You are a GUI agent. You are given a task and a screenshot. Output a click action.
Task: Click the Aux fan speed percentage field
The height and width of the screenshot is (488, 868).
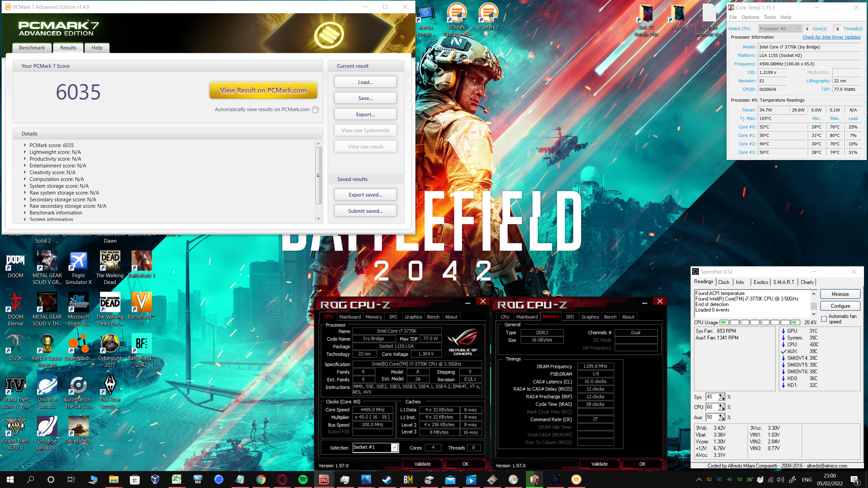pyautogui.click(x=712, y=417)
